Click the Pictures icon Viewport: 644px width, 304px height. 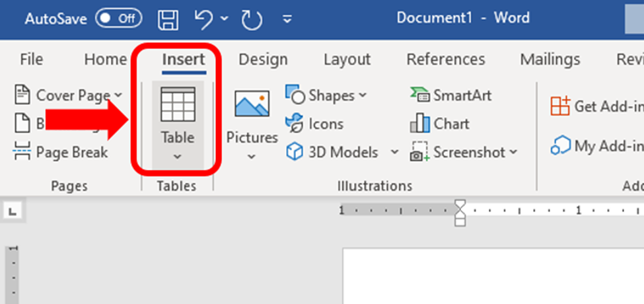252,104
